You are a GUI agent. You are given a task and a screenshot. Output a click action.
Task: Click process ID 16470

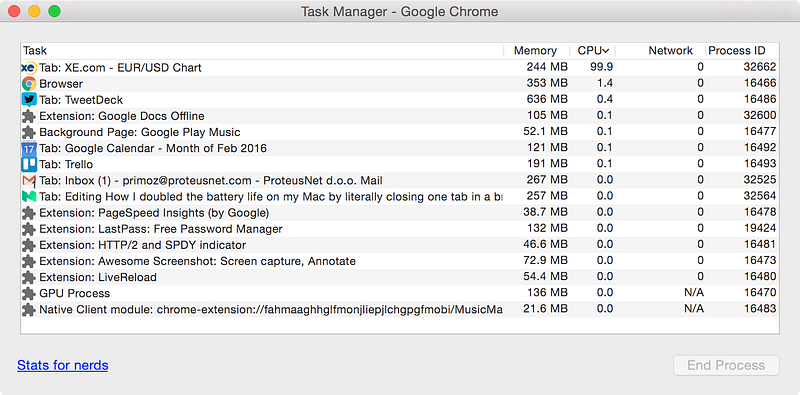click(x=760, y=293)
